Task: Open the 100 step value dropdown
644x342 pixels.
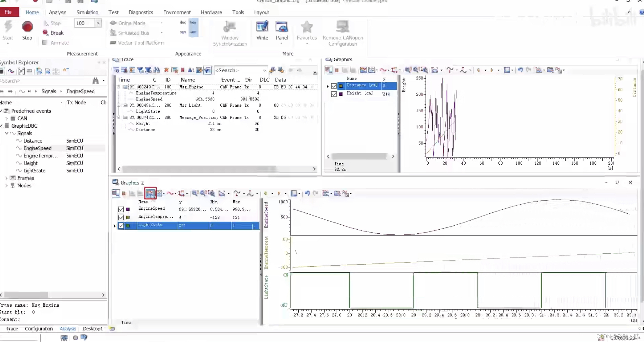Action: tap(98, 23)
